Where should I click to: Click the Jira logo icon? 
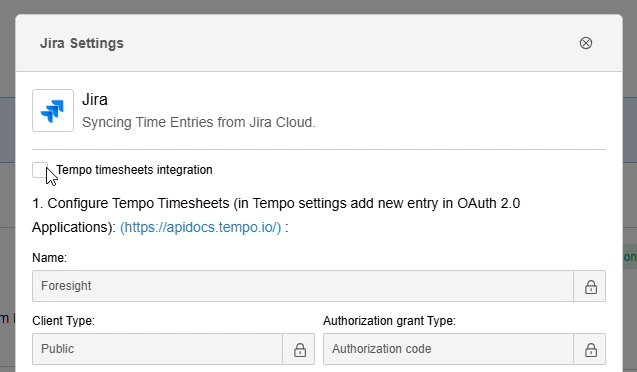[x=53, y=110]
